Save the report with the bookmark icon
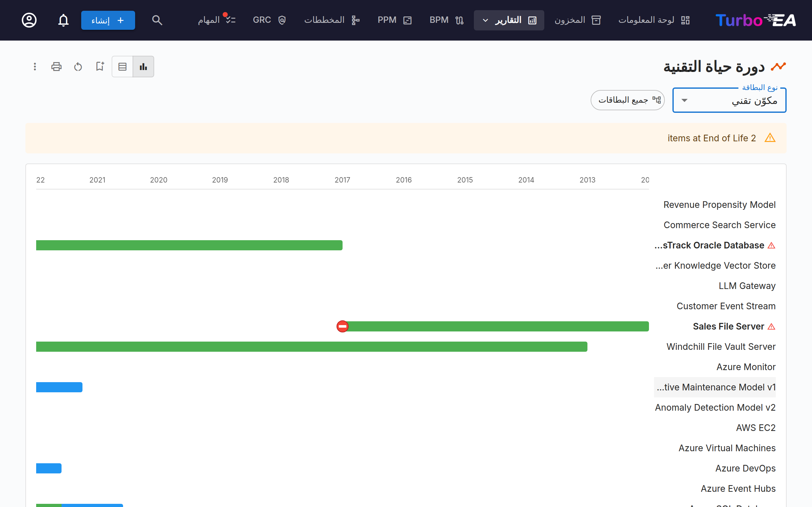Screen dimensions: 812x507 click(100, 67)
